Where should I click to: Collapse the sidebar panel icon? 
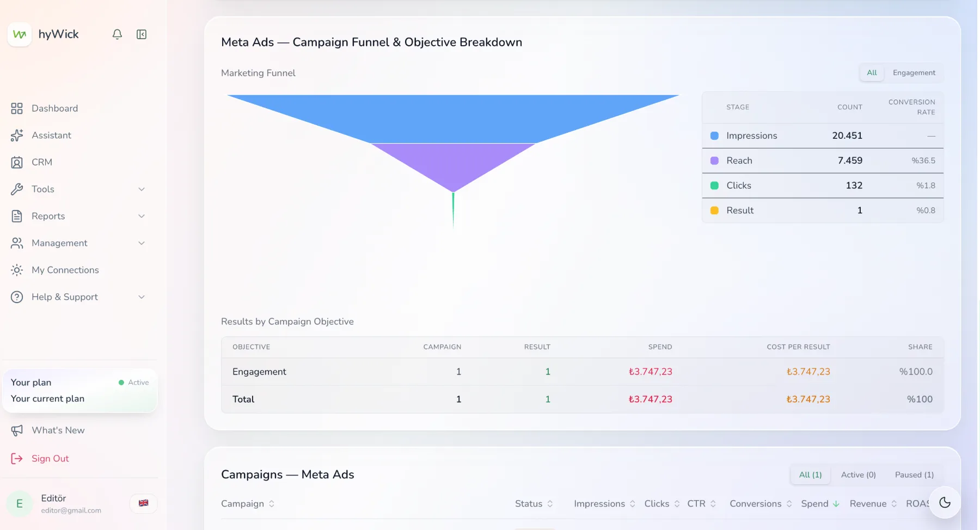(x=142, y=34)
